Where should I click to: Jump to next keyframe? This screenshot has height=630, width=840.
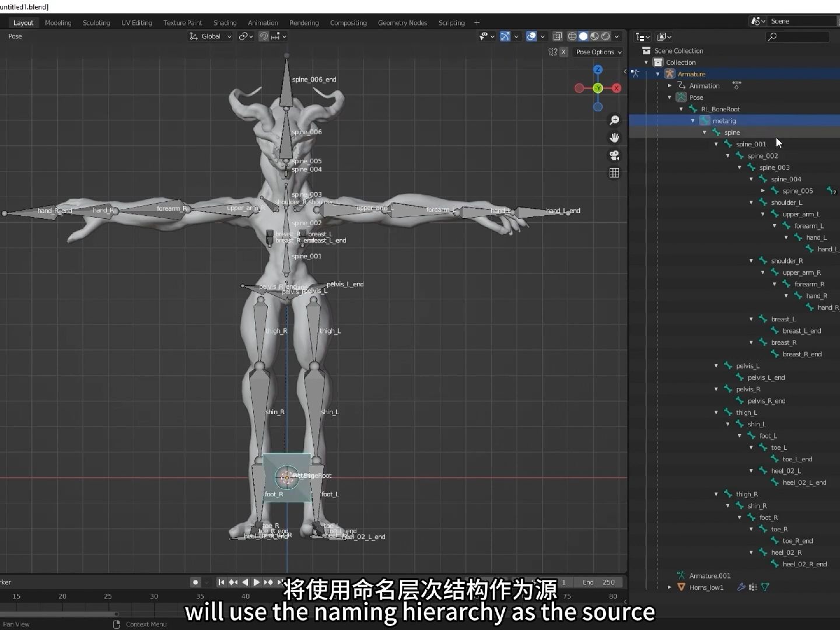(x=268, y=582)
